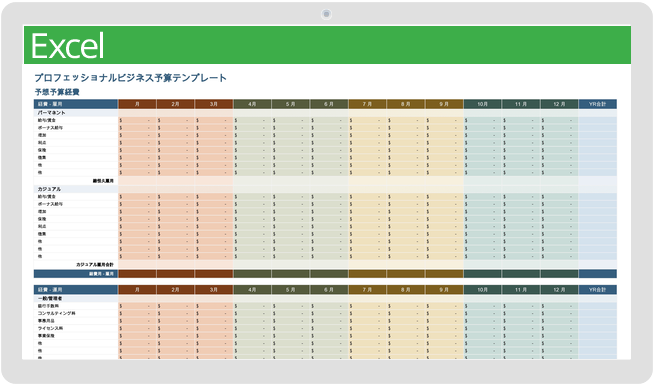Click the 8月 header in the operations table
The width and height of the screenshot is (654, 385).
click(405, 289)
